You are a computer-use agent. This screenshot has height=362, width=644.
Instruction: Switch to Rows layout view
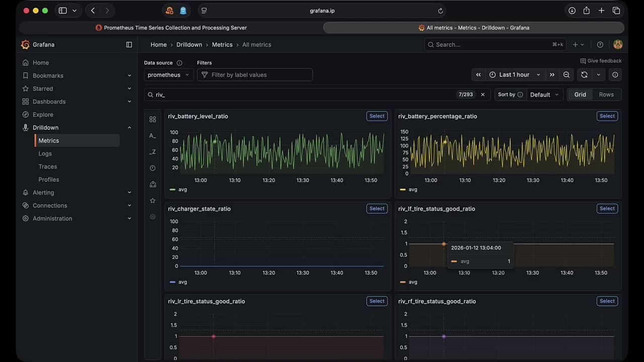click(606, 95)
